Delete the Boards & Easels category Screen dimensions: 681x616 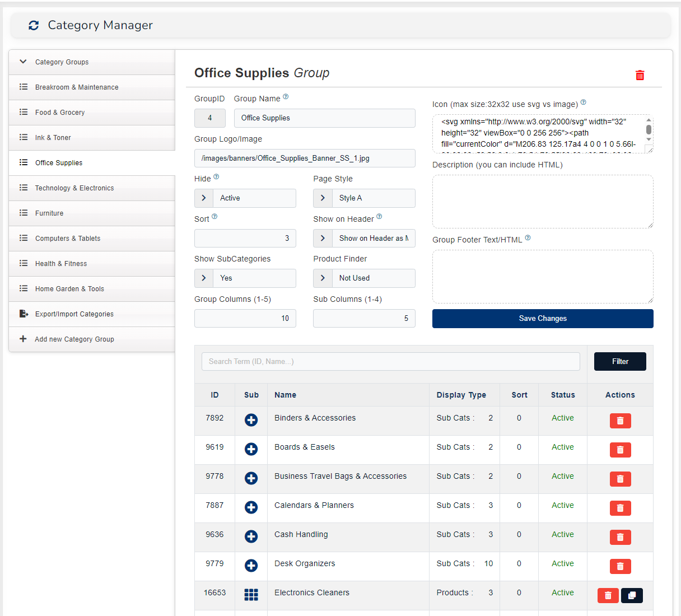point(620,450)
